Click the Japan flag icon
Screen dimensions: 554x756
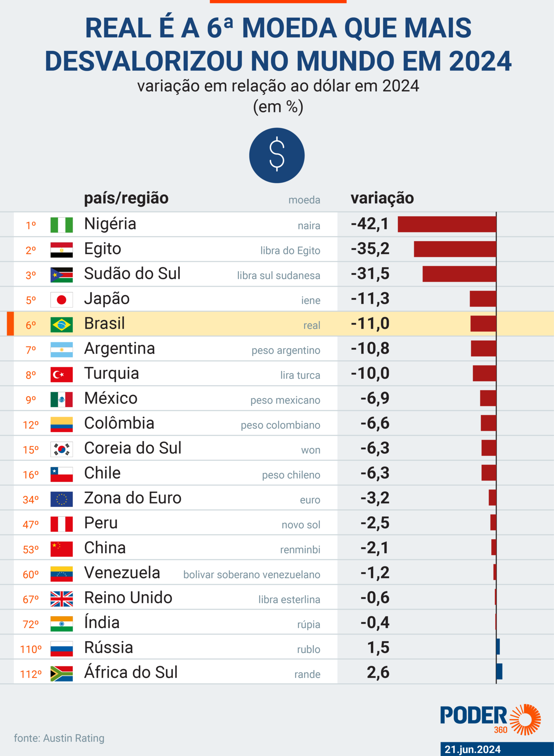click(62, 300)
